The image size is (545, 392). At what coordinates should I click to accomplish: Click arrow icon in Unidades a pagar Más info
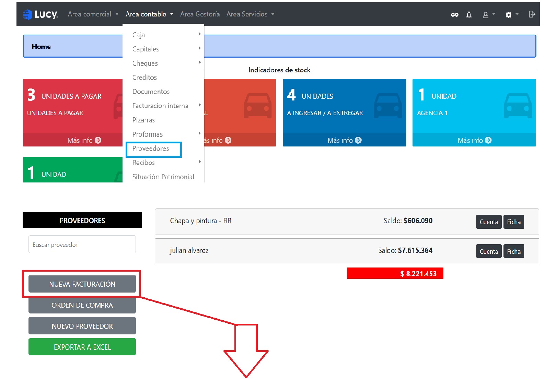98,140
